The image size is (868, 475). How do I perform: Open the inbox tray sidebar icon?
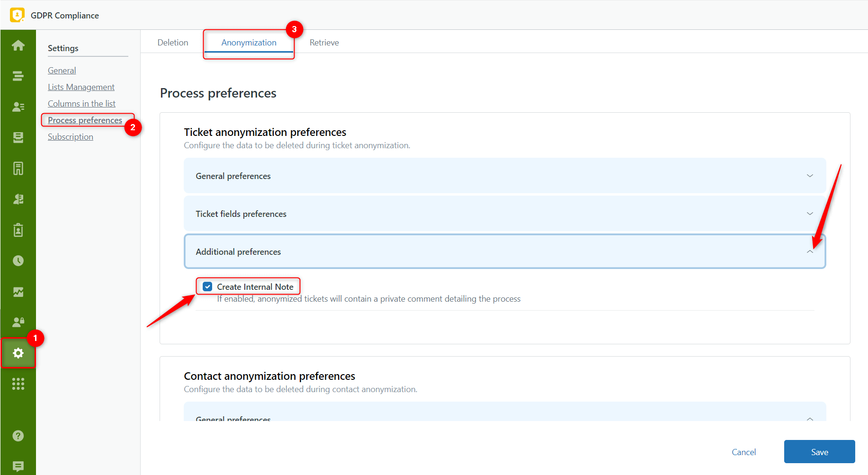[x=18, y=137]
